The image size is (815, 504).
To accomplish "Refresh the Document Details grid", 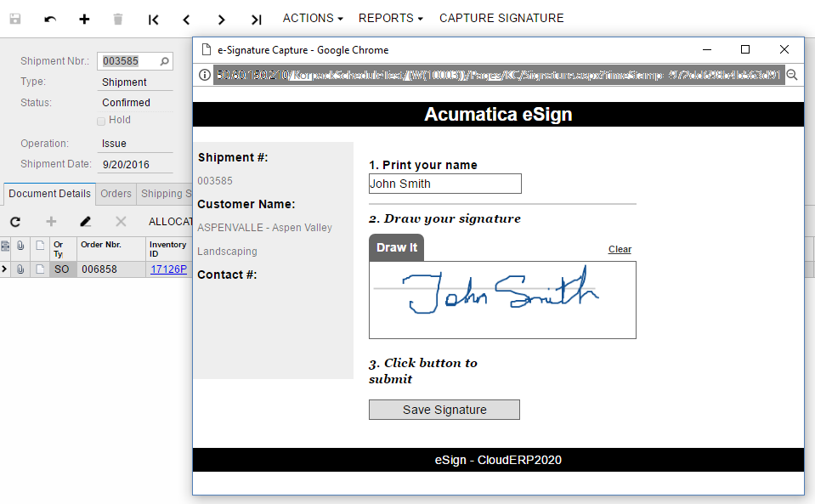I will [x=15, y=222].
